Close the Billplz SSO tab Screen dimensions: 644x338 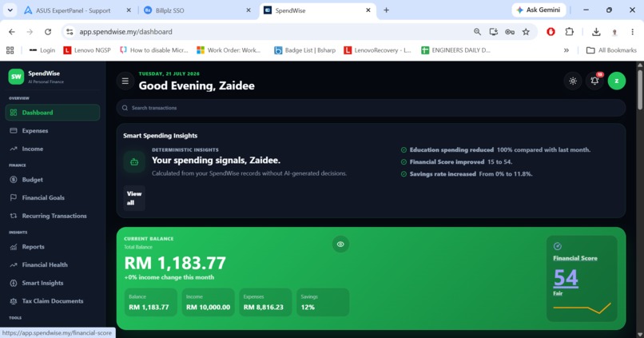click(248, 10)
